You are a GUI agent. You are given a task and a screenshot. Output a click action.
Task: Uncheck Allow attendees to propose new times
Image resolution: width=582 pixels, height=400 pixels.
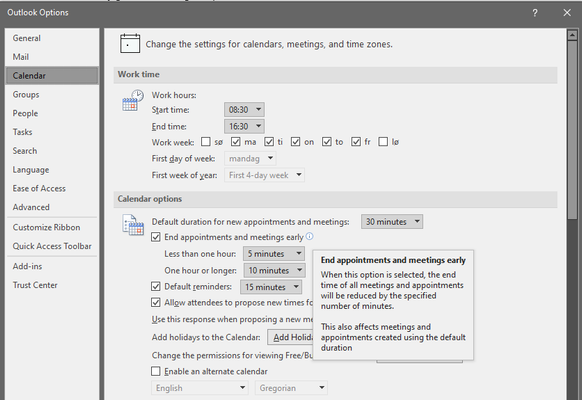click(156, 302)
